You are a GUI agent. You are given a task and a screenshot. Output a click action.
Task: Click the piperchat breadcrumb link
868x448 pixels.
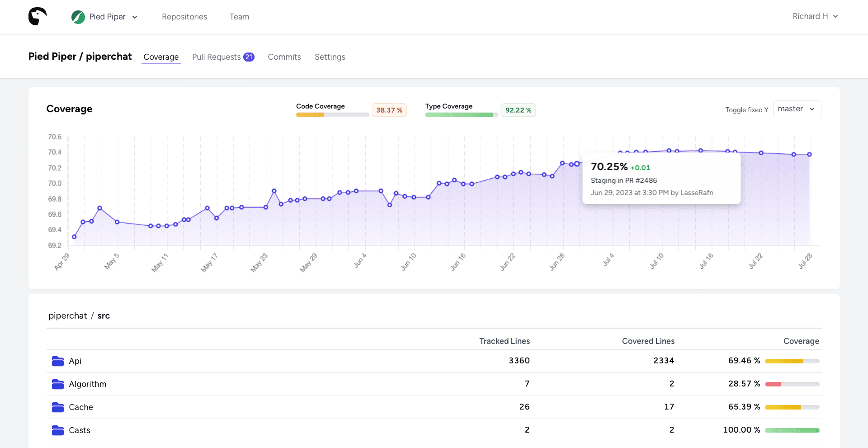click(x=68, y=315)
